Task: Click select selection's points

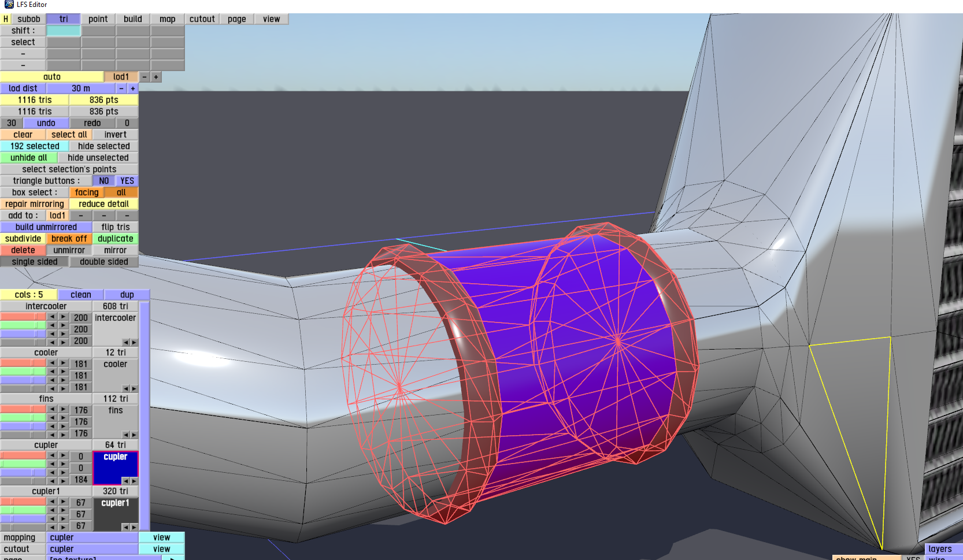Action: 69,169
